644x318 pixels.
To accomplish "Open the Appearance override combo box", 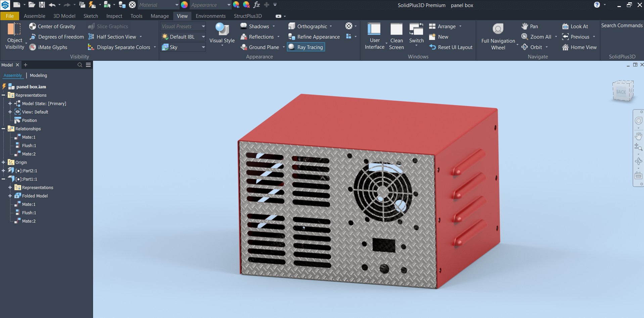I will tap(210, 5).
